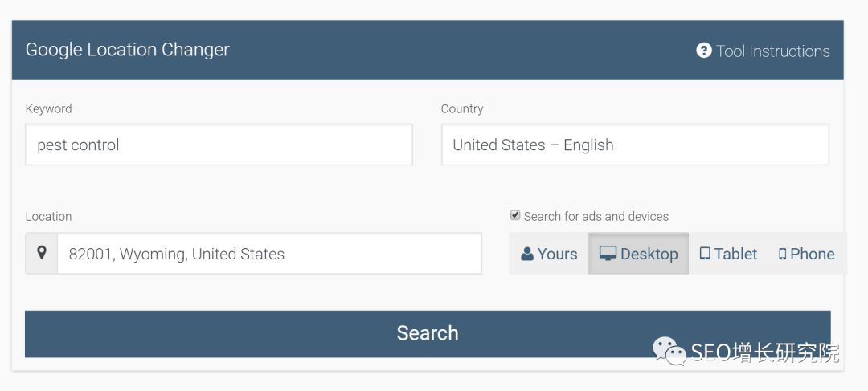Screen dimensions: 868x391
Task: Switch to the Phone label
Action: (x=812, y=254)
